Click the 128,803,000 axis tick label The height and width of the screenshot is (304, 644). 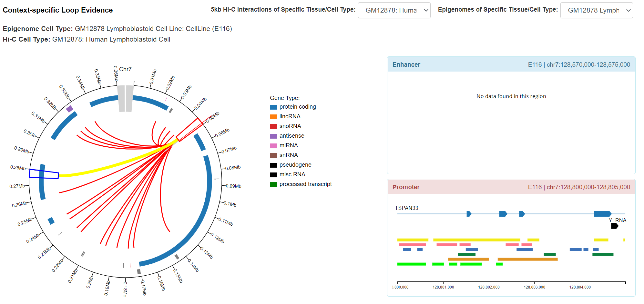tap(534, 287)
